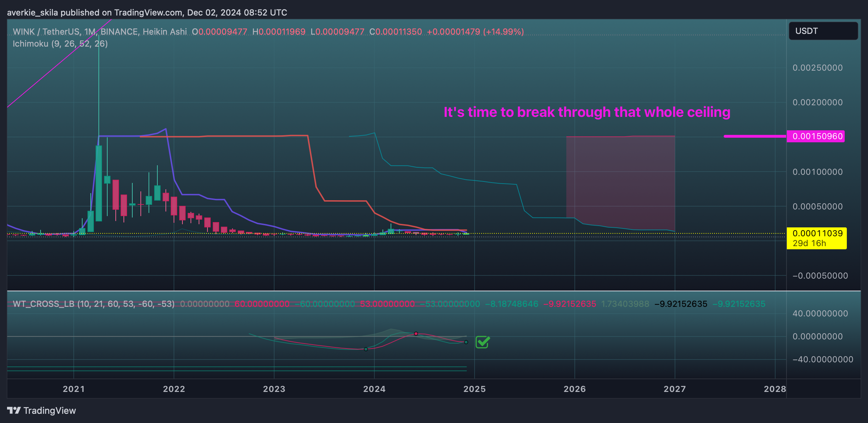Click the −0.00050000 price axis label
This screenshot has width=868, height=423.
(x=820, y=276)
